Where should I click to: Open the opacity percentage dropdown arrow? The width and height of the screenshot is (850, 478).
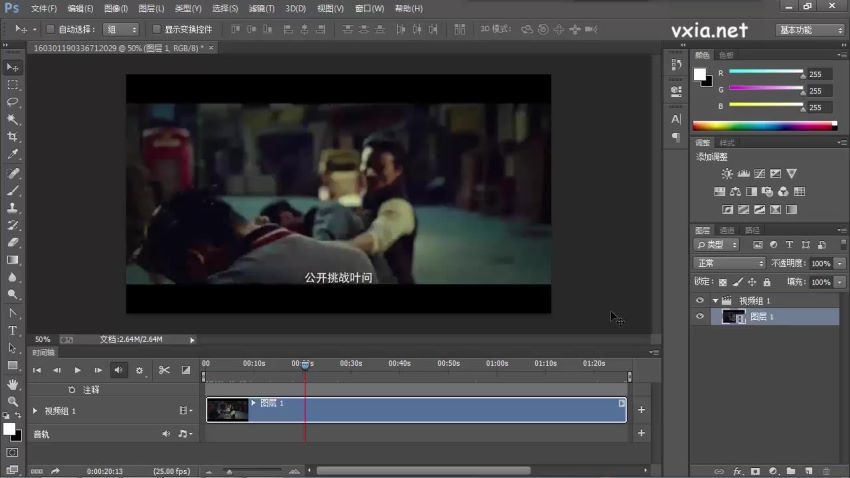click(x=840, y=263)
